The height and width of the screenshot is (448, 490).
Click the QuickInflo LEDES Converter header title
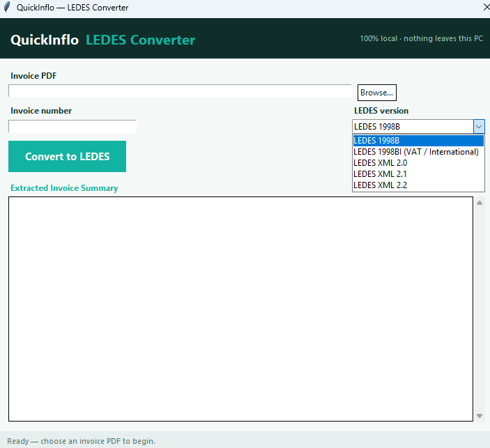(x=103, y=40)
